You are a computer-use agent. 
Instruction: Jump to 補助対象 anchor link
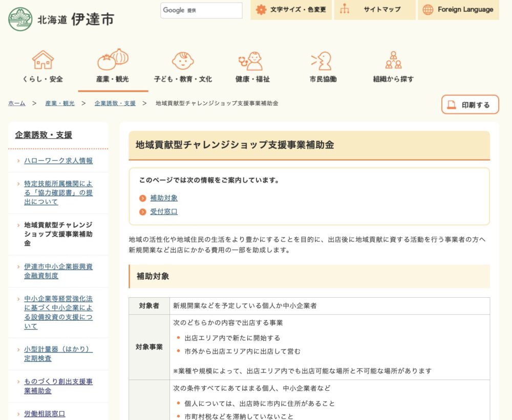pos(163,198)
